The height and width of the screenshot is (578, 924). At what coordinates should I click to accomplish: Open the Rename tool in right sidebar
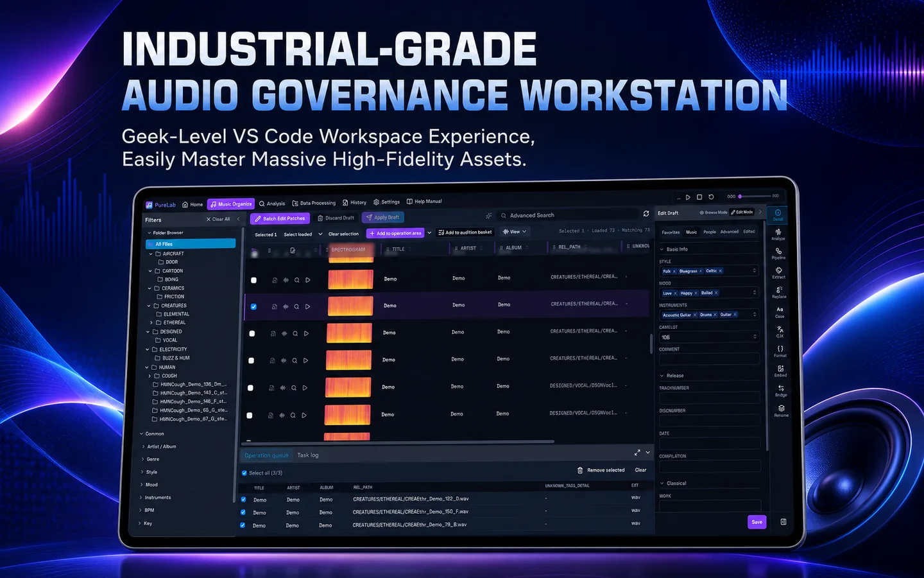click(781, 410)
